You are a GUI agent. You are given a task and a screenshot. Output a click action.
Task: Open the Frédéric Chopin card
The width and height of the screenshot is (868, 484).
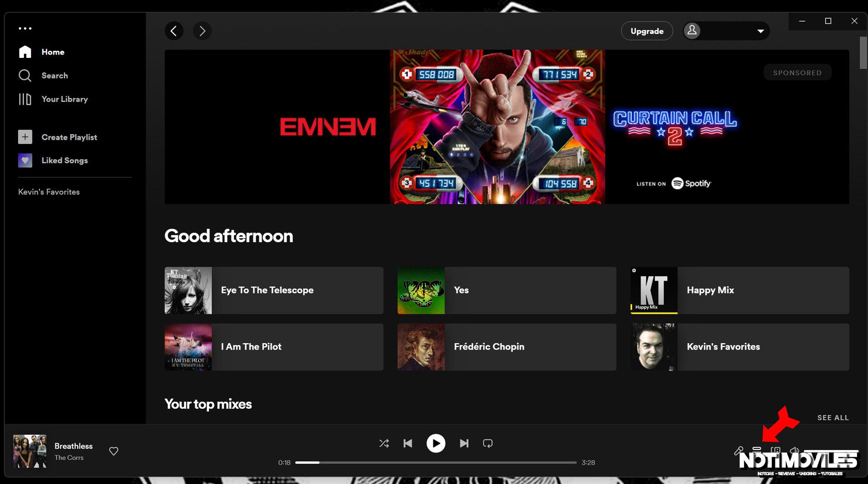(506, 347)
